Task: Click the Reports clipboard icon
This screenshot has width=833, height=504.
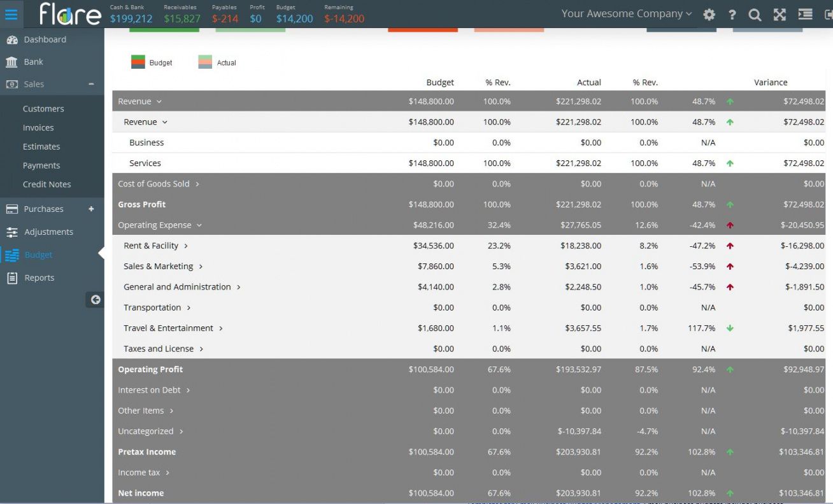Action: (11, 278)
